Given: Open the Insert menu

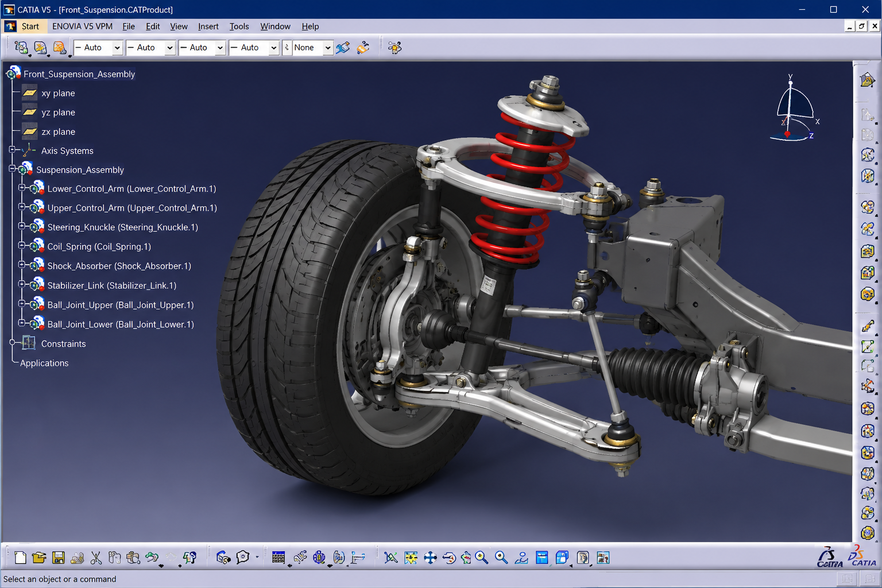Looking at the screenshot, I should (208, 26).
